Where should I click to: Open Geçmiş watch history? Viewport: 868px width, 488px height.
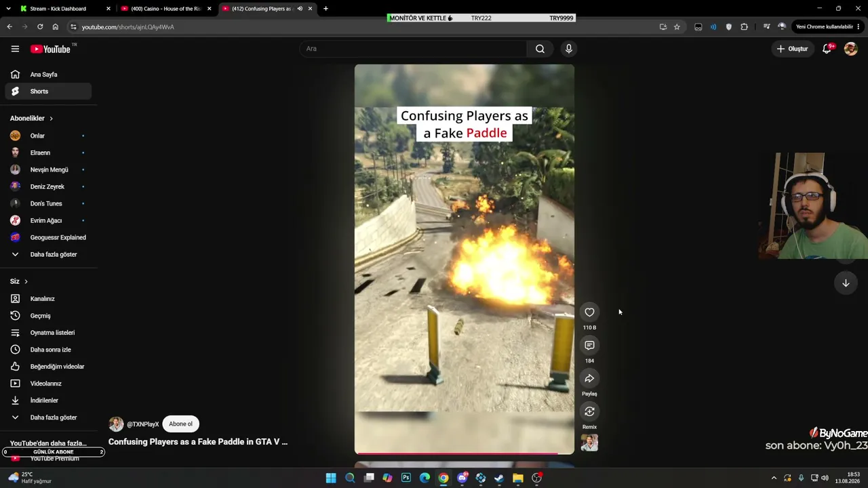coord(47,316)
